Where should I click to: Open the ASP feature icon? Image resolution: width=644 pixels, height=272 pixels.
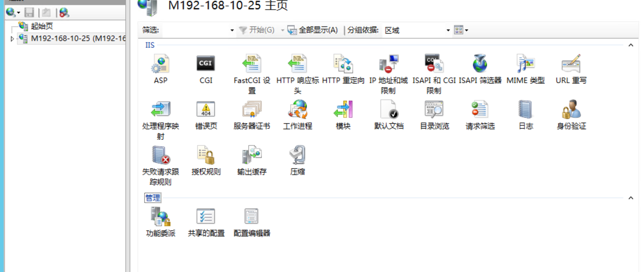[x=161, y=64]
